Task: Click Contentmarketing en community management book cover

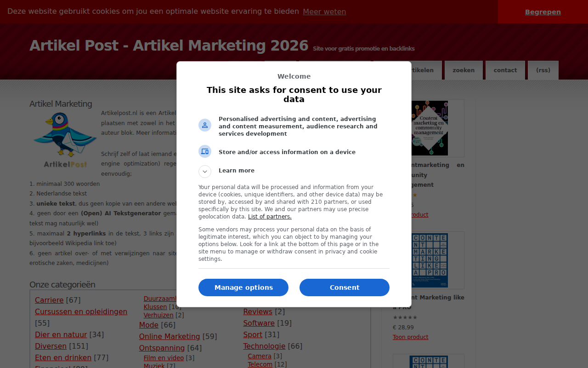Action: 429,128
